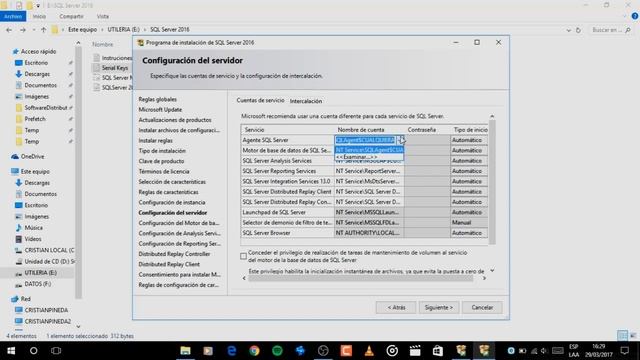Click the Explorer Back arrow

(x=9, y=30)
